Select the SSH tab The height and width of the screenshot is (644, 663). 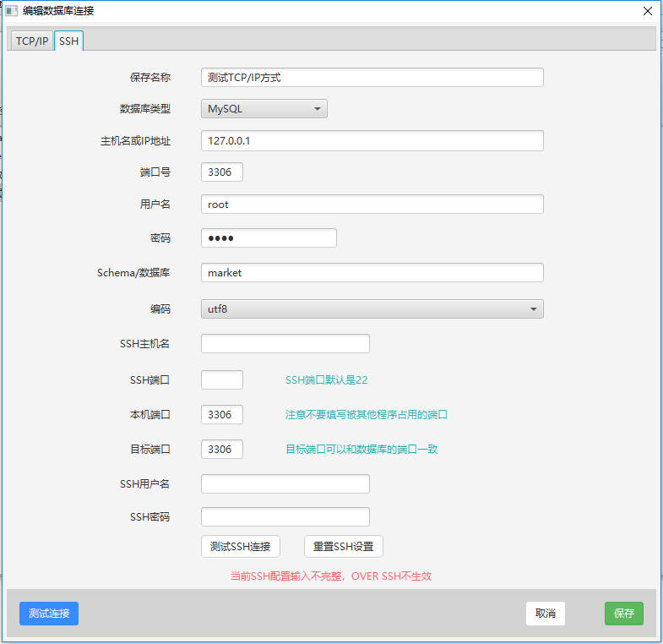(x=68, y=41)
